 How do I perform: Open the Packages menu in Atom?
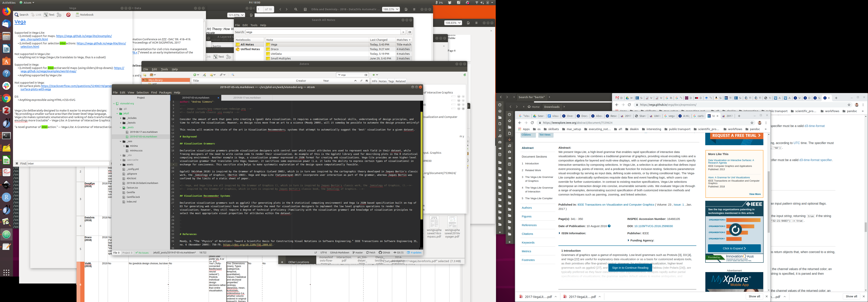(x=165, y=93)
